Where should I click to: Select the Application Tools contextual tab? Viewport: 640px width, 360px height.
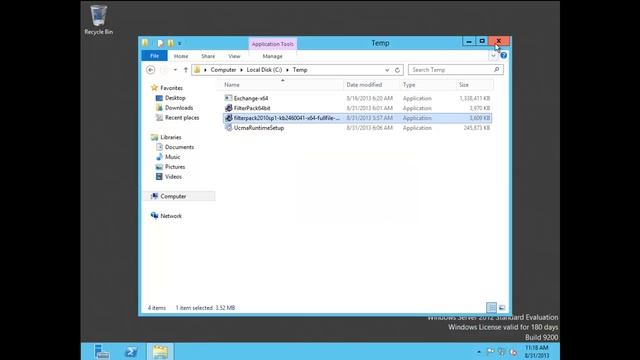pyautogui.click(x=272, y=44)
